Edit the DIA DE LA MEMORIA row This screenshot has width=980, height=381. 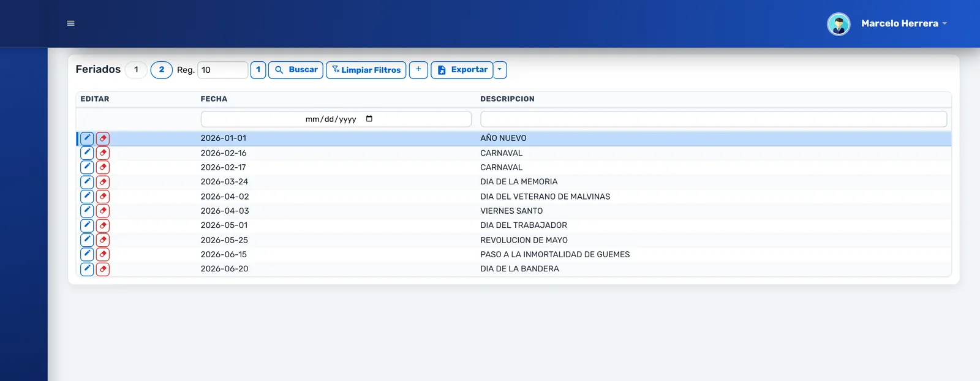[x=87, y=182]
